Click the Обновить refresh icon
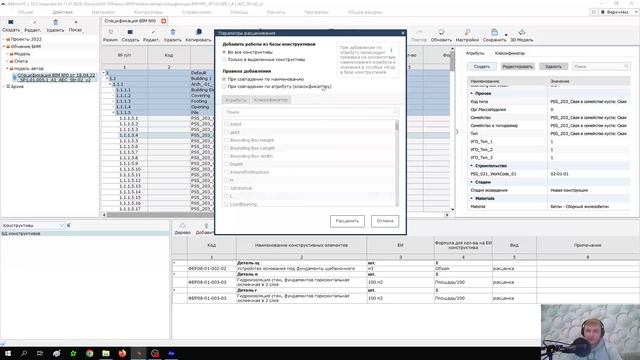Screen dimensions: 640x360 click(441, 32)
